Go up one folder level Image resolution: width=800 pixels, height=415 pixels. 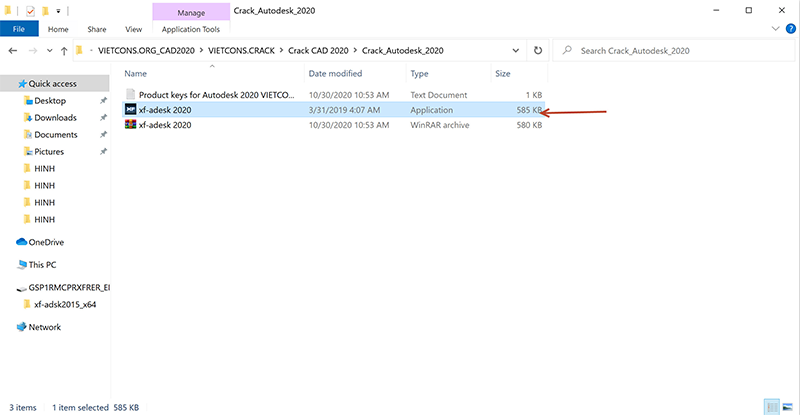[x=64, y=51]
